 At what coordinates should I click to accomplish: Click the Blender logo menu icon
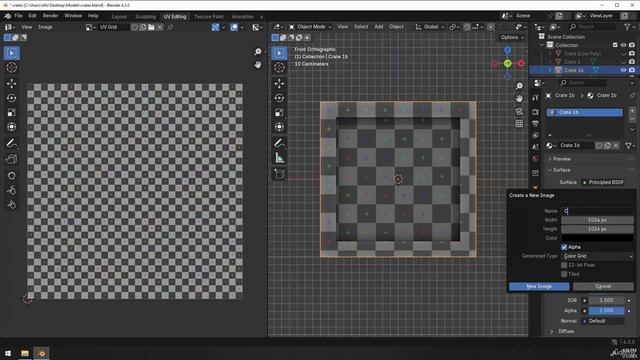(x=7, y=16)
